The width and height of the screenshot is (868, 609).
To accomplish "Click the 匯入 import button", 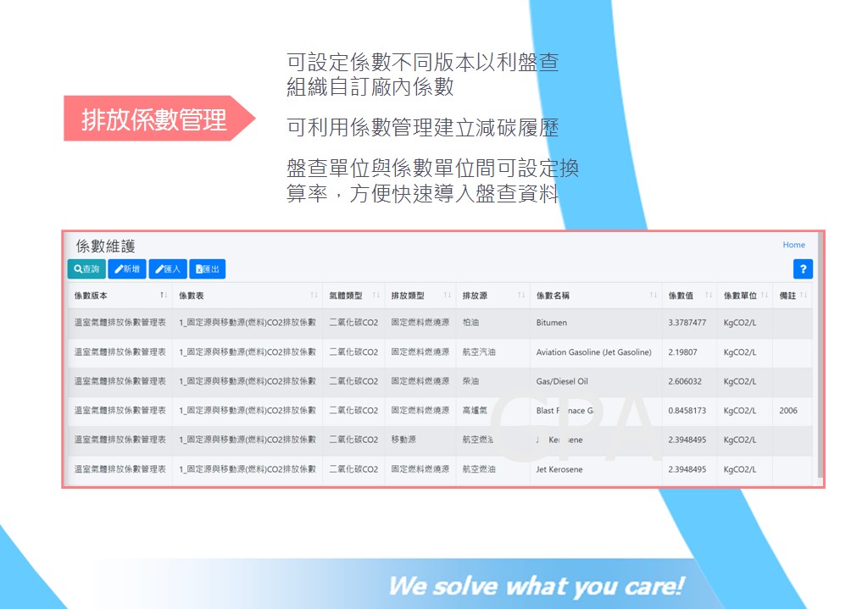I will coord(168,269).
